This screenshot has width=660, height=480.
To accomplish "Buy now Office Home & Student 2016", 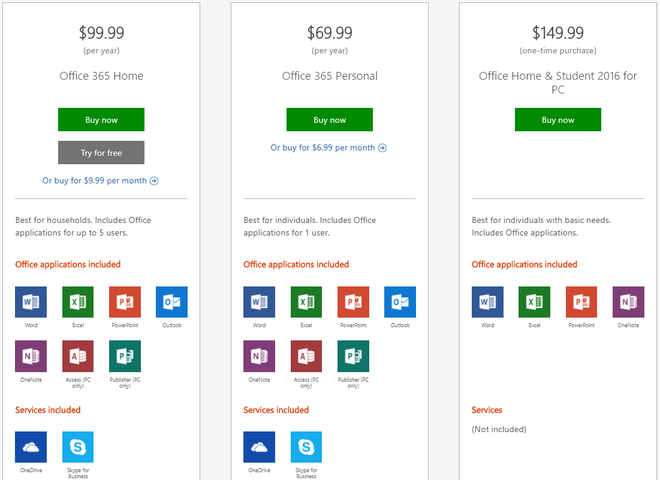I will tap(558, 120).
